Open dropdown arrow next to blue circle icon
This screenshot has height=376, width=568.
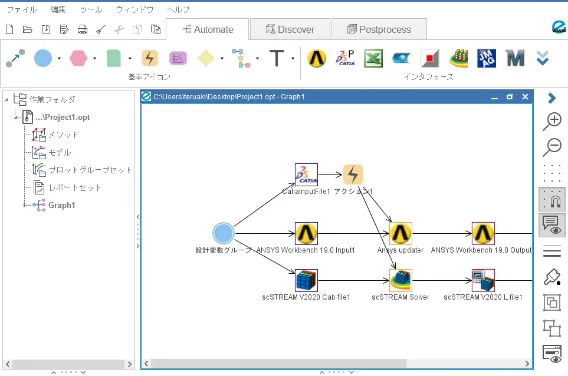click(x=59, y=58)
